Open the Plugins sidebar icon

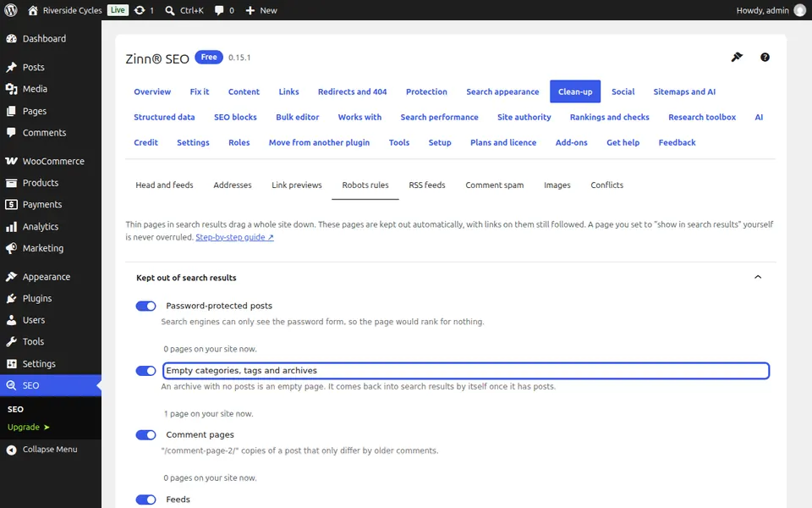(x=11, y=299)
